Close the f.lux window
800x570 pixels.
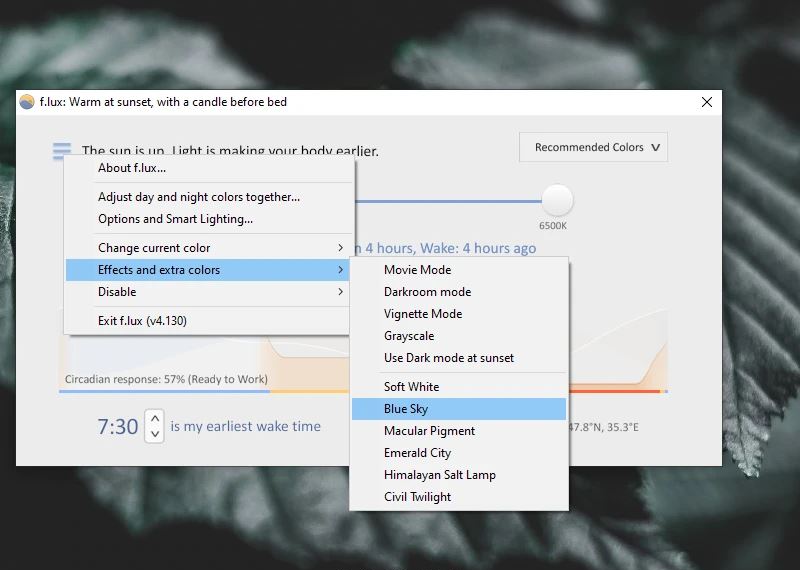click(x=707, y=102)
